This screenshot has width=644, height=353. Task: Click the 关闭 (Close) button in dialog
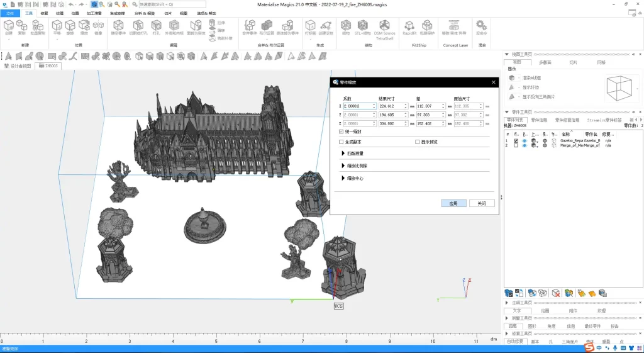[x=481, y=203]
